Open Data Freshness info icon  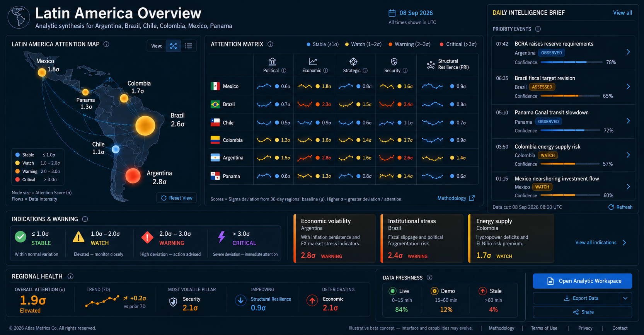click(429, 277)
